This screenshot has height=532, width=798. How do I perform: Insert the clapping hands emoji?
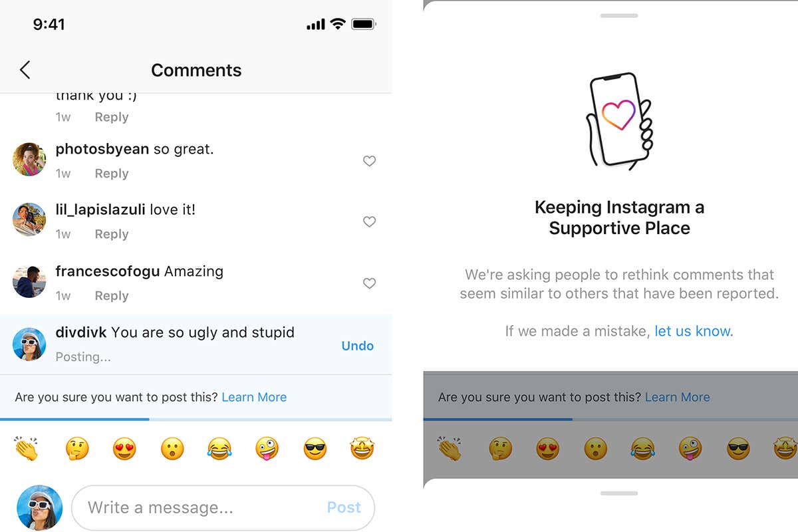(27, 450)
